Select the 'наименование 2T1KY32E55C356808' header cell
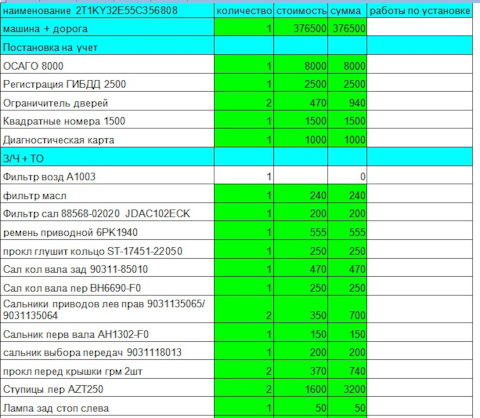This screenshot has height=418, width=480. pos(107,10)
